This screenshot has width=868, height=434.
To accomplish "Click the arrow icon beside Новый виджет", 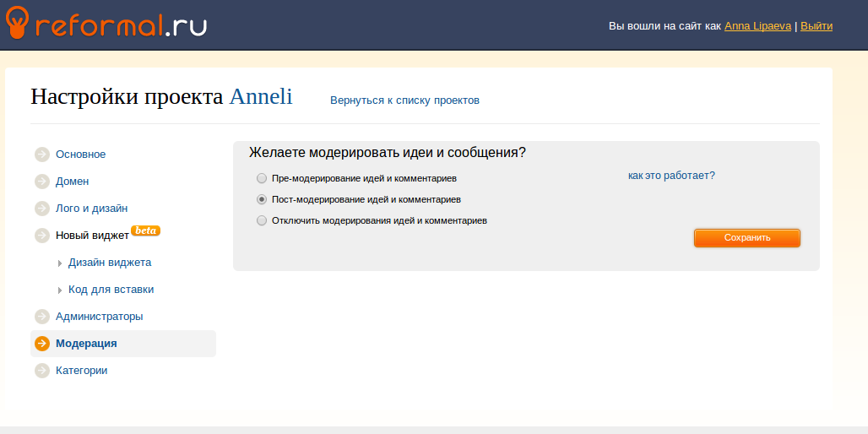I will 42,236.
